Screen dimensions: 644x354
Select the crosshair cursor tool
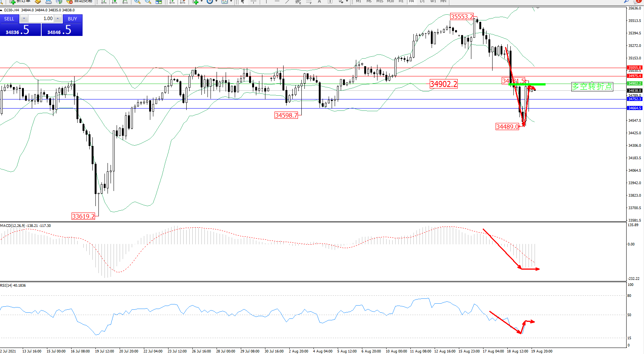pyautogui.click(x=253, y=2)
